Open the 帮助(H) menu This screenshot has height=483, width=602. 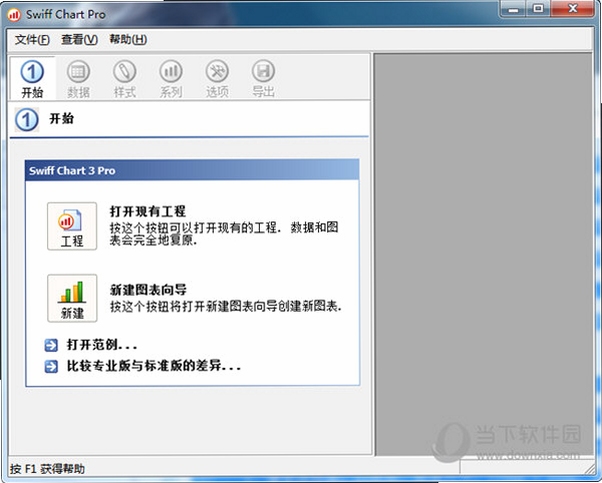128,39
